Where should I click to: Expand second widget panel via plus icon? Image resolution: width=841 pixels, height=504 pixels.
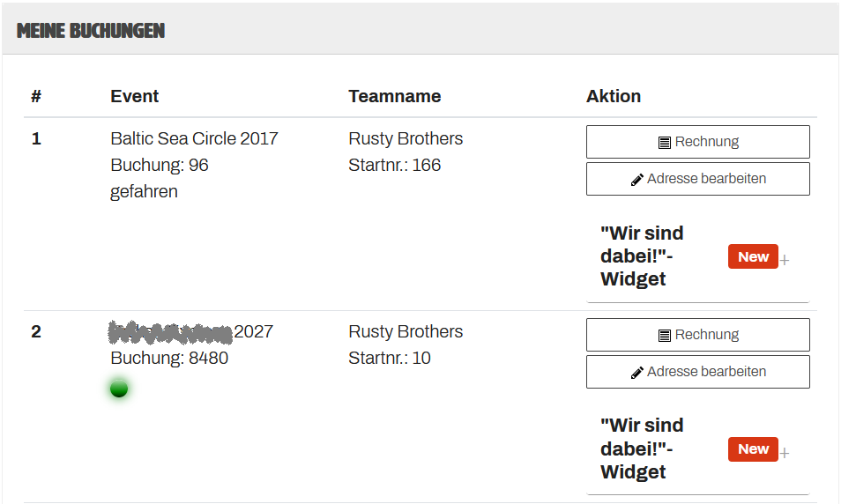coord(785,453)
